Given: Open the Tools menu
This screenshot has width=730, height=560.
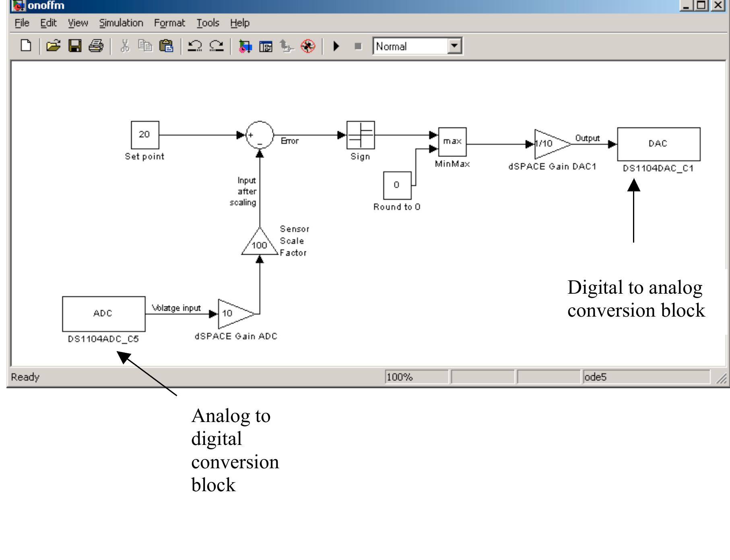Looking at the screenshot, I should click(208, 23).
